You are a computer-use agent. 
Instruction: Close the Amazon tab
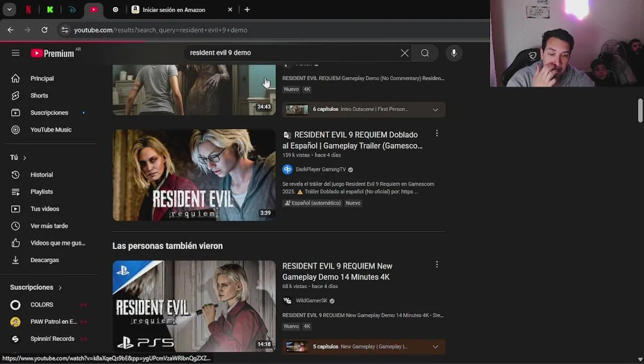230,10
